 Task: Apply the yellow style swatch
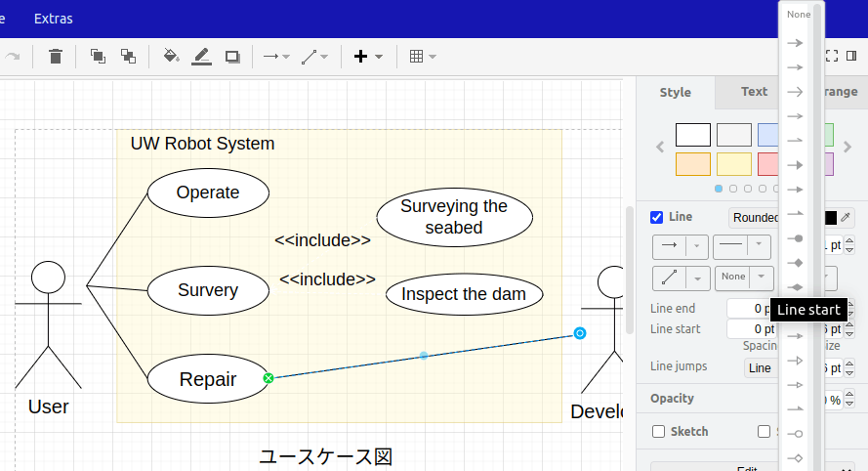point(734,164)
